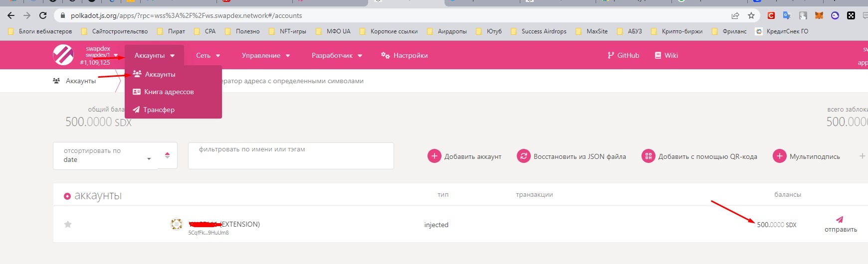Click Восстановить из JSON файла button
This screenshot has height=264, width=868.
pos(571,156)
